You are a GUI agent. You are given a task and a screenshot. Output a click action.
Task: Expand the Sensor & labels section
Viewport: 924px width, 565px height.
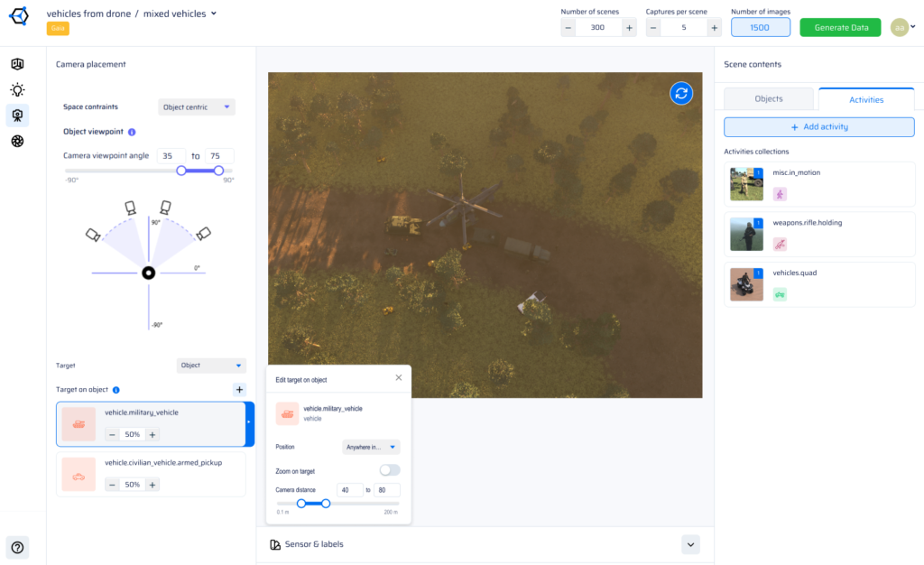coord(690,544)
